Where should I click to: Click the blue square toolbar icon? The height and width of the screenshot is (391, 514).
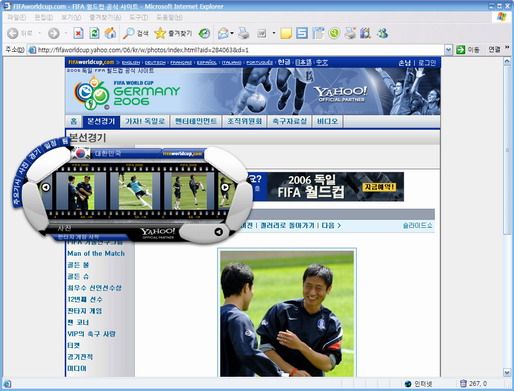tap(302, 33)
